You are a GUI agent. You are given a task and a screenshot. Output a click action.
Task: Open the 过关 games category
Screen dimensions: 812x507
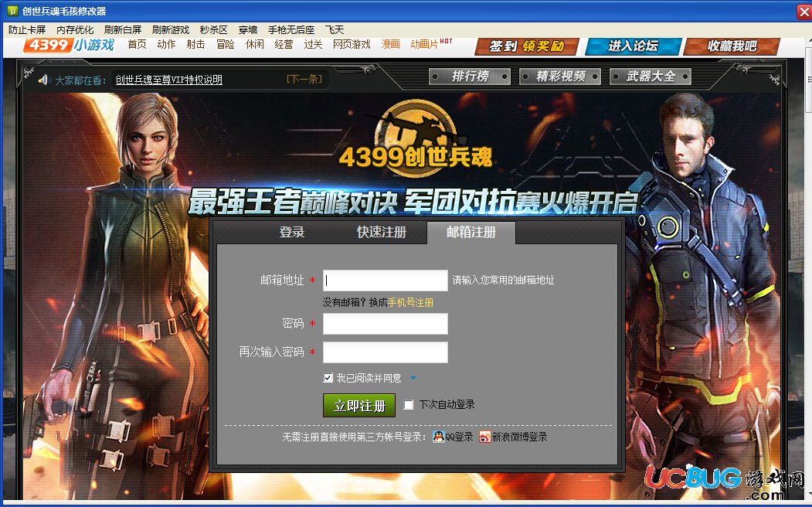coord(314,45)
